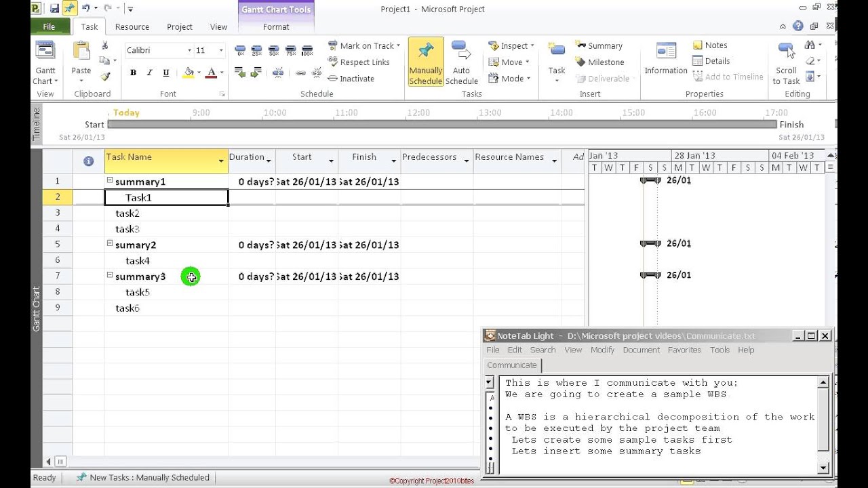Collapse the sumary2 outline
This screenshot has width=868, height=488.
(110, 243)
